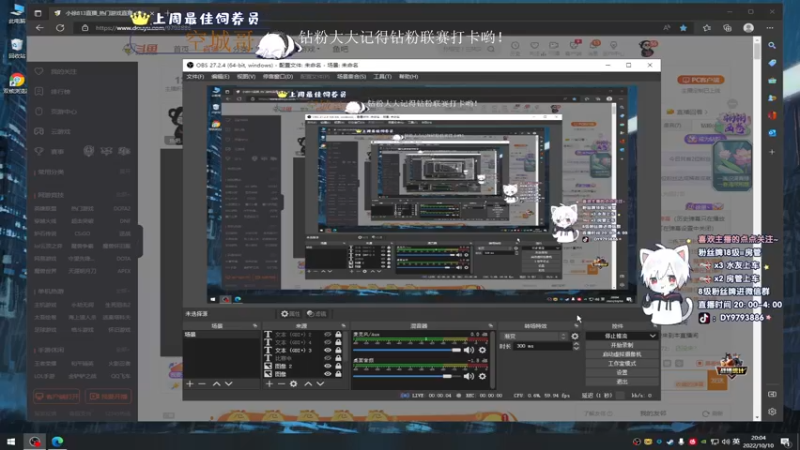Open 麦克风/Aux audio settings gear
Image resolution: width=800 pixels, height=450 pixels.
point(482,350)
